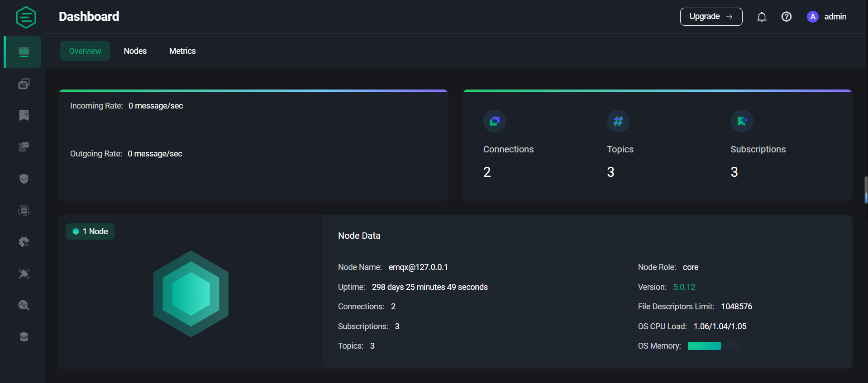
Task: Click the uptime 298 days value
Action: click(x=430, y=287)
